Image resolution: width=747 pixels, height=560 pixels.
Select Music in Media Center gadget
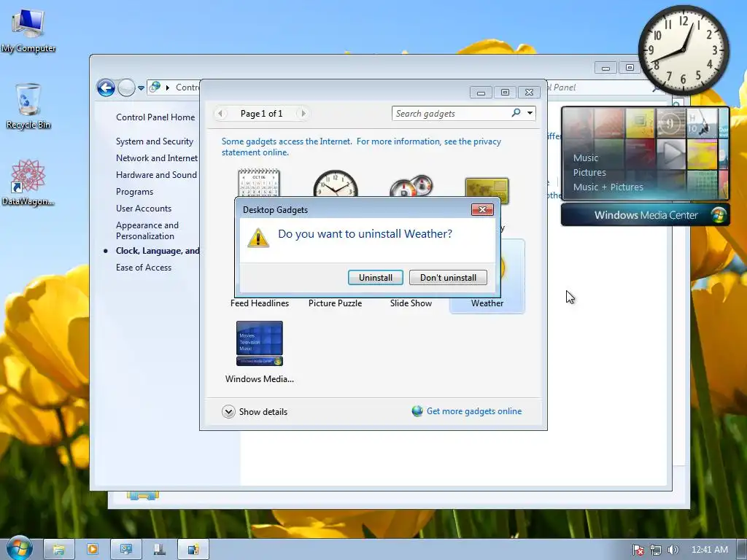pos(586,157)
